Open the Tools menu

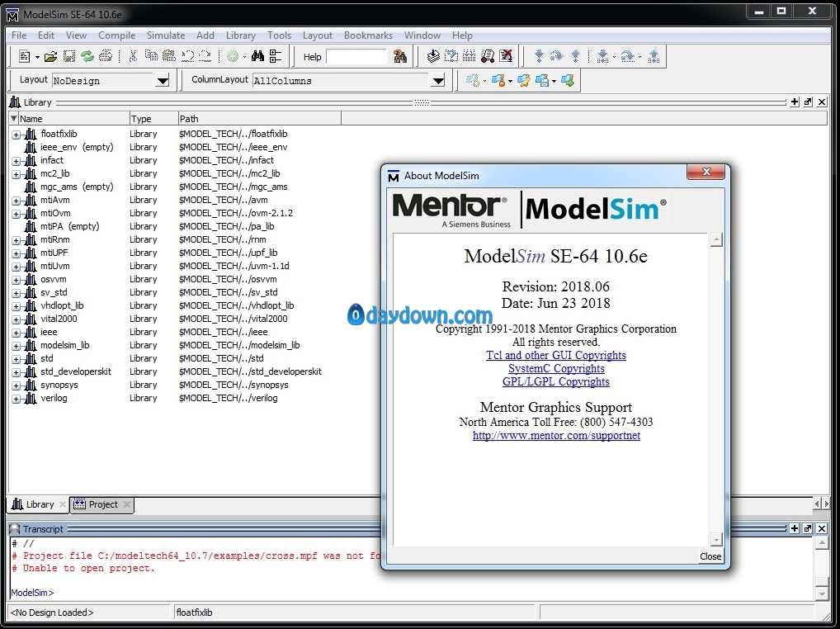pos(279,35)
